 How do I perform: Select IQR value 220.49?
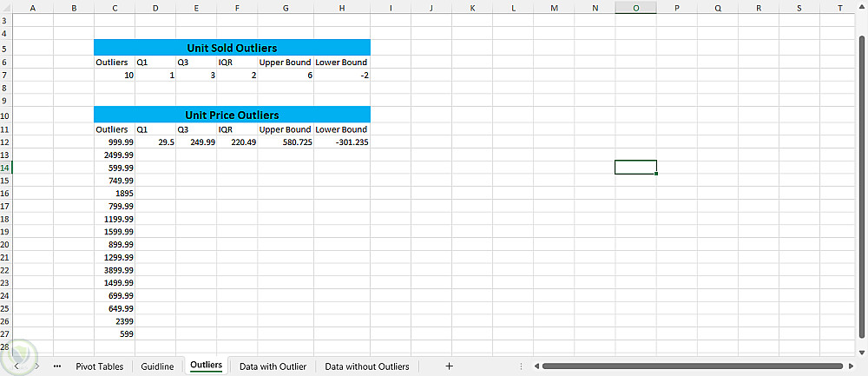coord(237,142)
